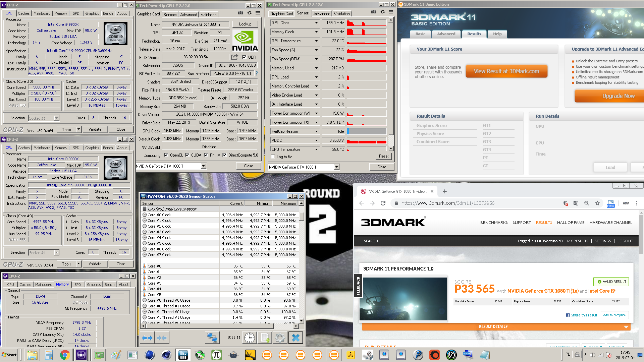Close NVIDIA GeForce GTX 1080 Ti Chrome tab
Screen dimensions: 644x362
(x=432, y=191)
